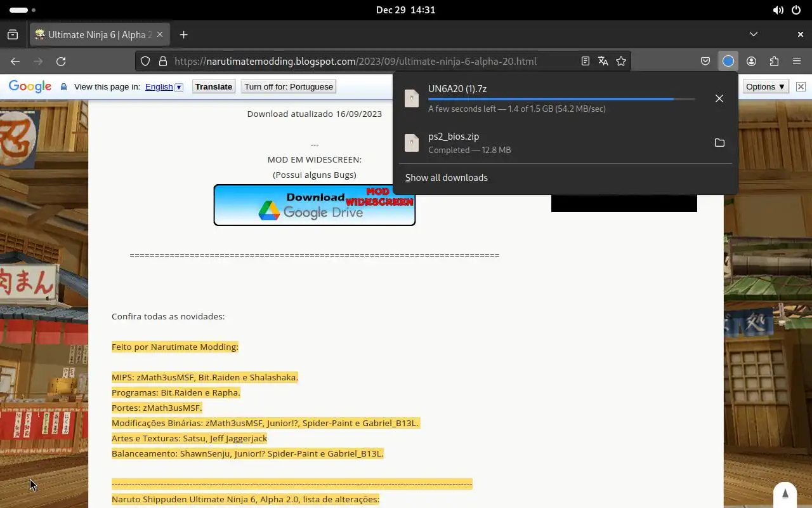Reload the current page
812x508 pixels.
61,61
